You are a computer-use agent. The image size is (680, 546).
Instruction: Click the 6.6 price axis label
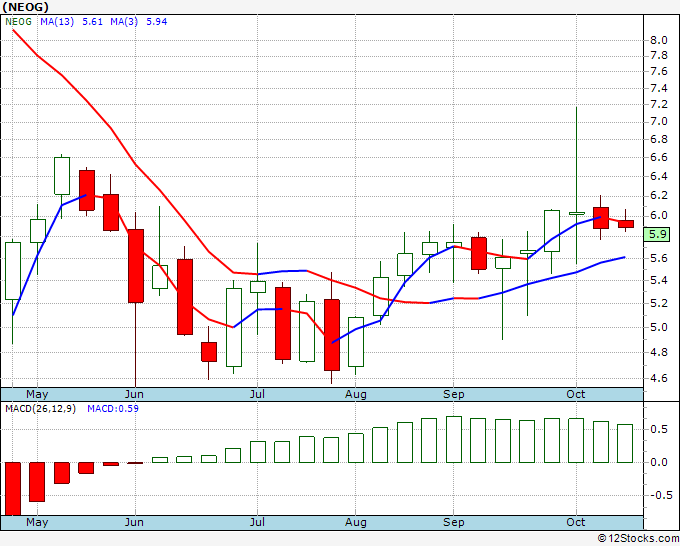pyautogui.click(x=658, y=157)
